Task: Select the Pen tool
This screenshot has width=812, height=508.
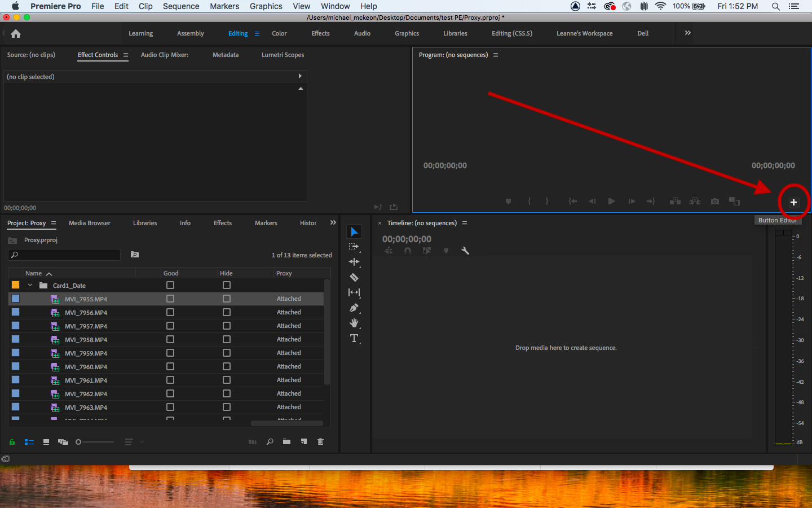Action: tap(354, 308)
